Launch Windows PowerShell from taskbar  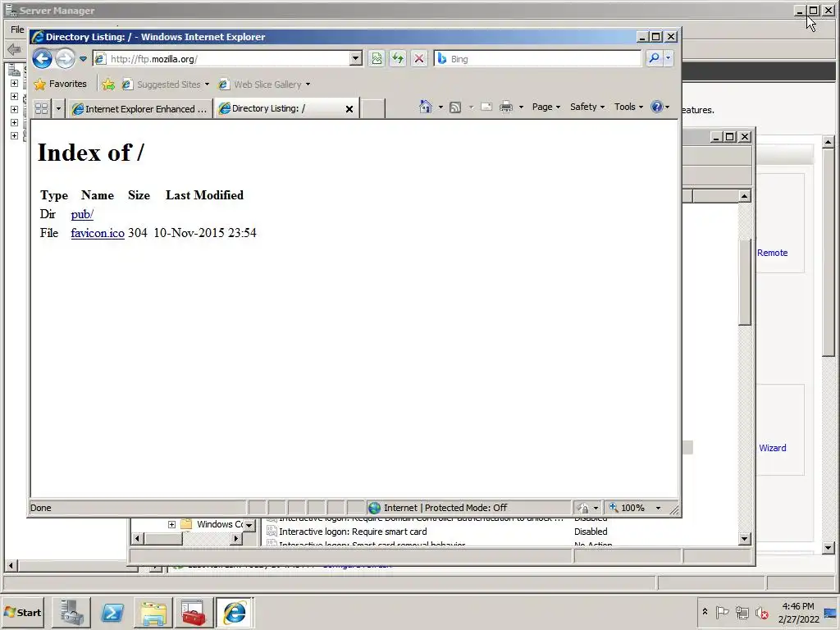pos(112,613)
